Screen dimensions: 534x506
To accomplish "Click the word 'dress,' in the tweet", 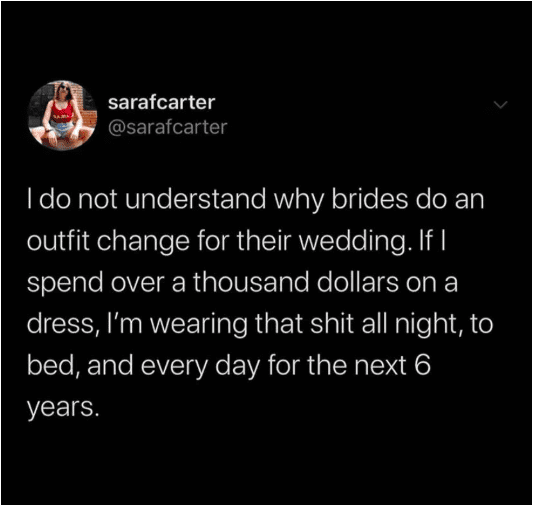I will [x=63, y=325].
